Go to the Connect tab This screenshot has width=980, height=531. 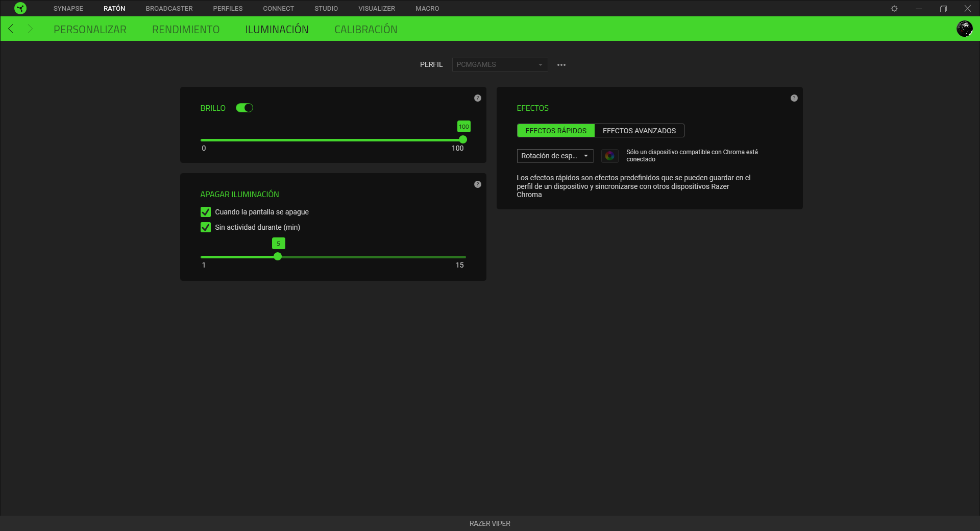(x=279, y=9)
